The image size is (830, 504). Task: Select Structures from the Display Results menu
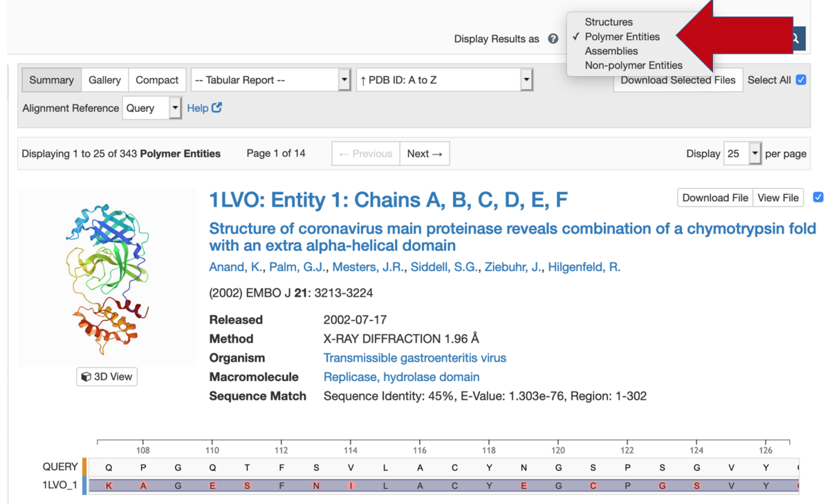[x=609, y=21]
